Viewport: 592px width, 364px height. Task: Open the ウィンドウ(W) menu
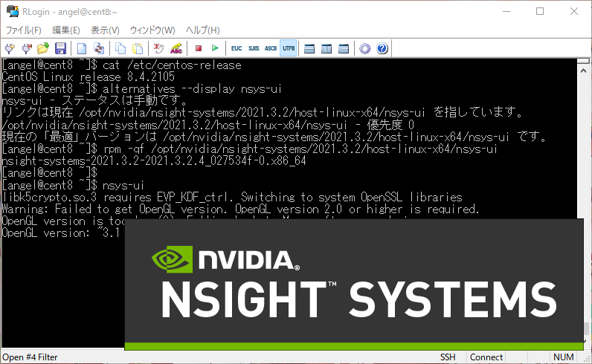pyautogui.click(x=152, y=30)
